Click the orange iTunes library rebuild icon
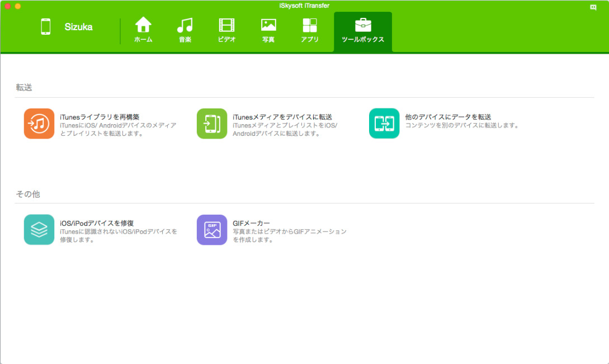Viewport: 609px width, 364px height. pyautogui.click(x=39, y=124)
